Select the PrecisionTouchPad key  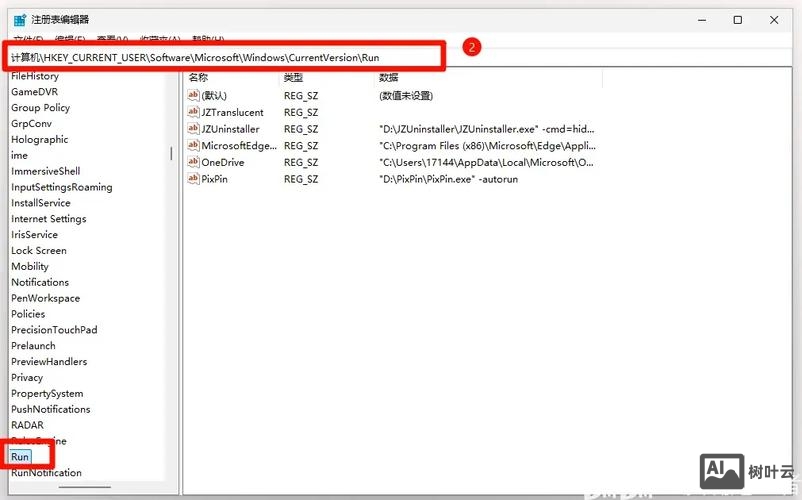click(54, 330)
